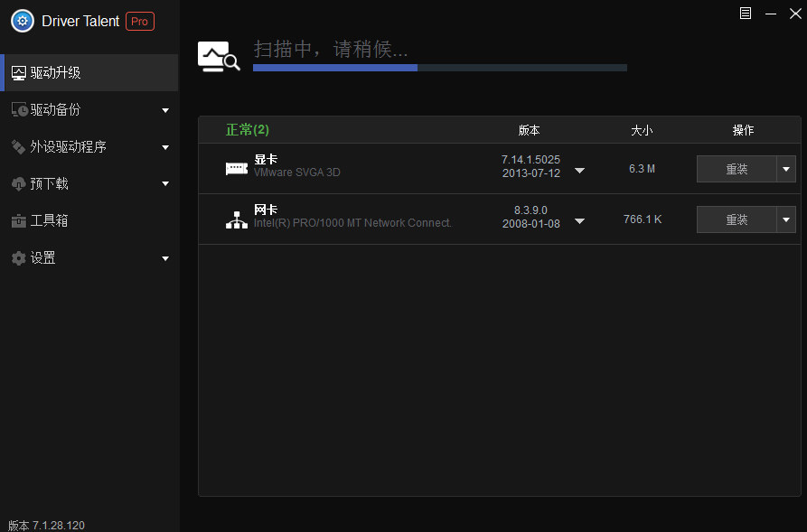Open version dropdown for 网卡 driver
The width and height of the screenshot is (807, 532).
click(x=579, y=220)
